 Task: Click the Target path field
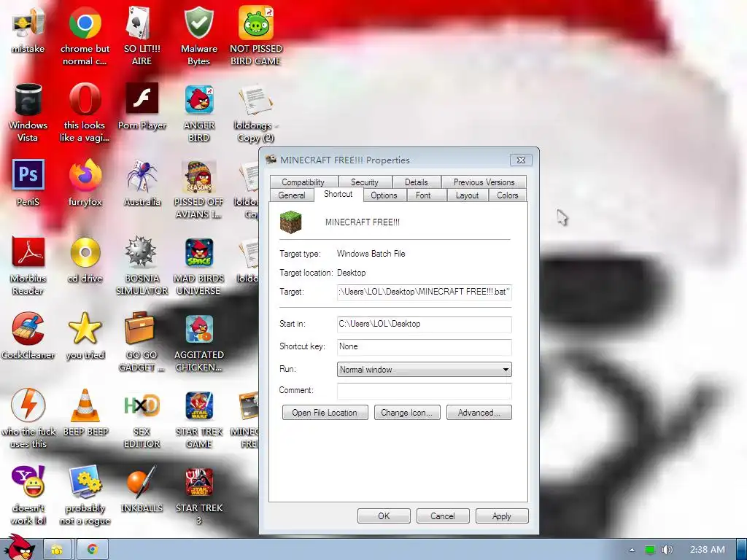click(x=424, y=292)
